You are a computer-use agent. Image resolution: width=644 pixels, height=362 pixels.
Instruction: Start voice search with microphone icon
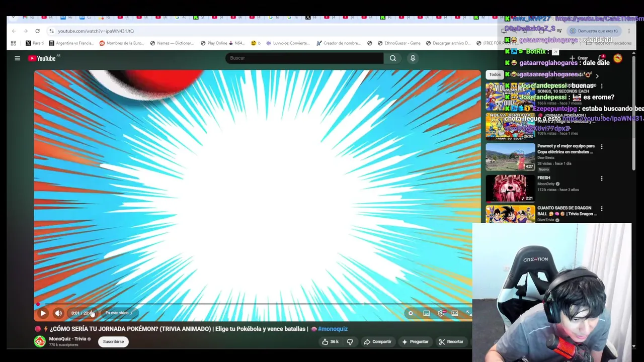(413, 58)
